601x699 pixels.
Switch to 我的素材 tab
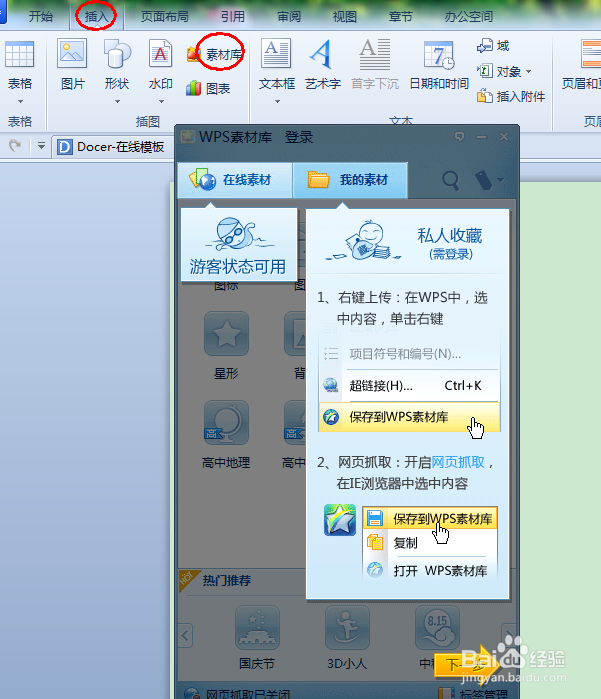pyautogui.click(x=350, y=180)
